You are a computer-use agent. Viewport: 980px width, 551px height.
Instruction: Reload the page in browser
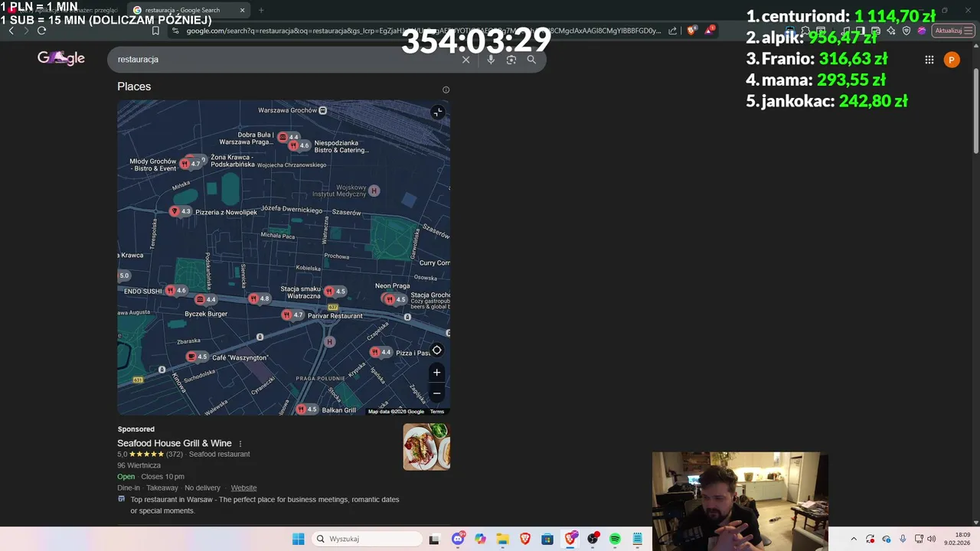(x=41, y=31)
